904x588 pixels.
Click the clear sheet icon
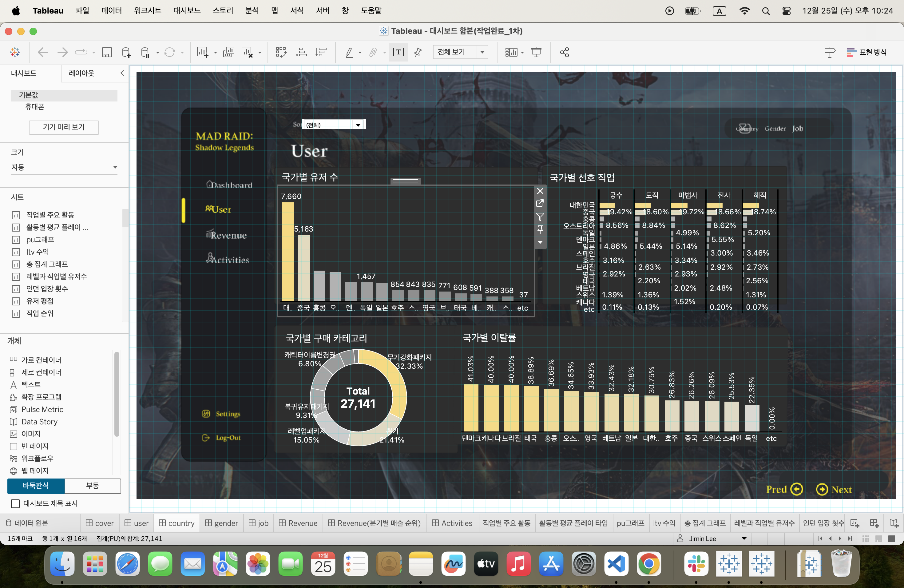[247, 52]
